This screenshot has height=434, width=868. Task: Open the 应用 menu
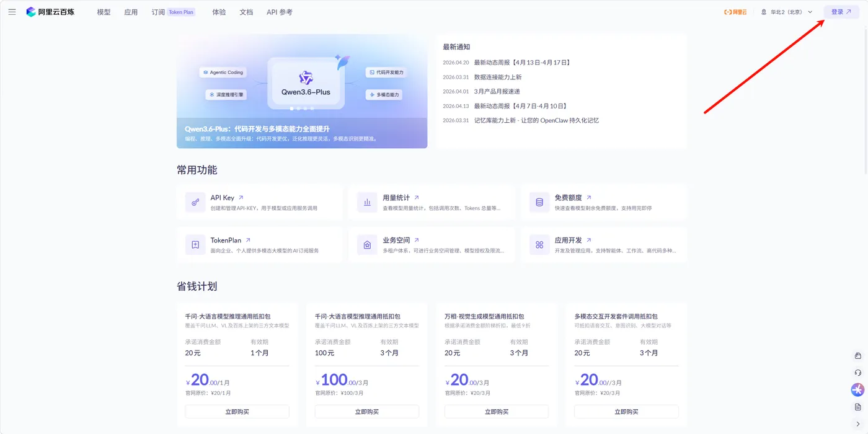[131, 12]
